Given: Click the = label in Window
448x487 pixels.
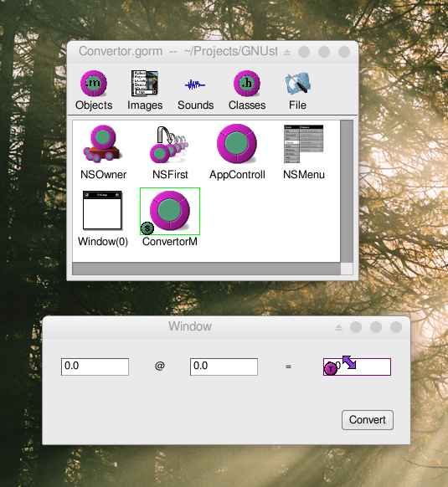Looking at the screenshot, I should (288, 367).
